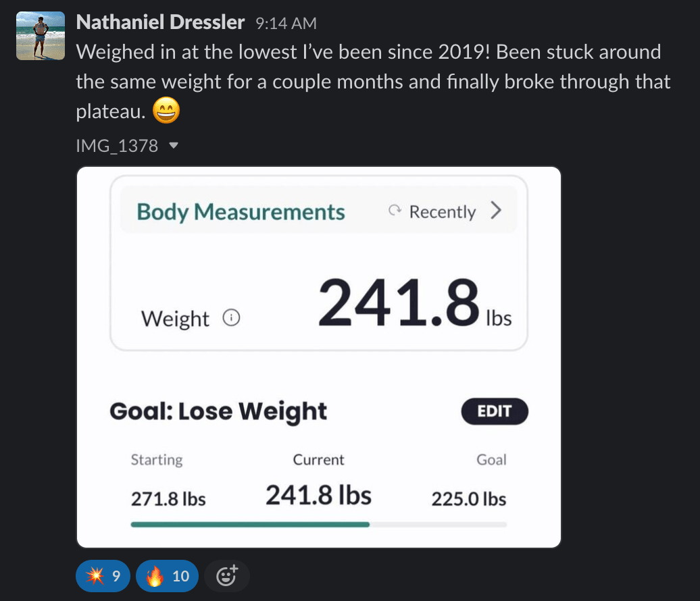Click the Goal: Lose Weight title
Screen dimensions: 700x601
click(218, 411)
